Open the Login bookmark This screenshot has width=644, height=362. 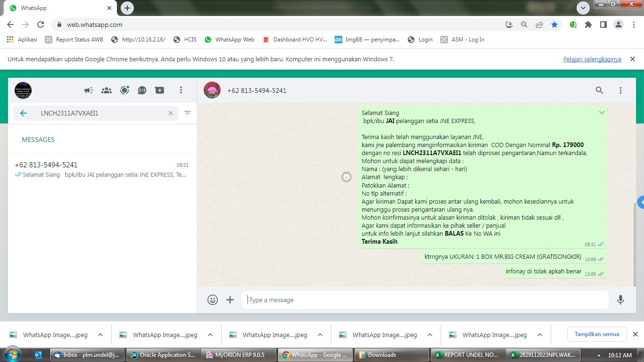[x=420, y=40]
